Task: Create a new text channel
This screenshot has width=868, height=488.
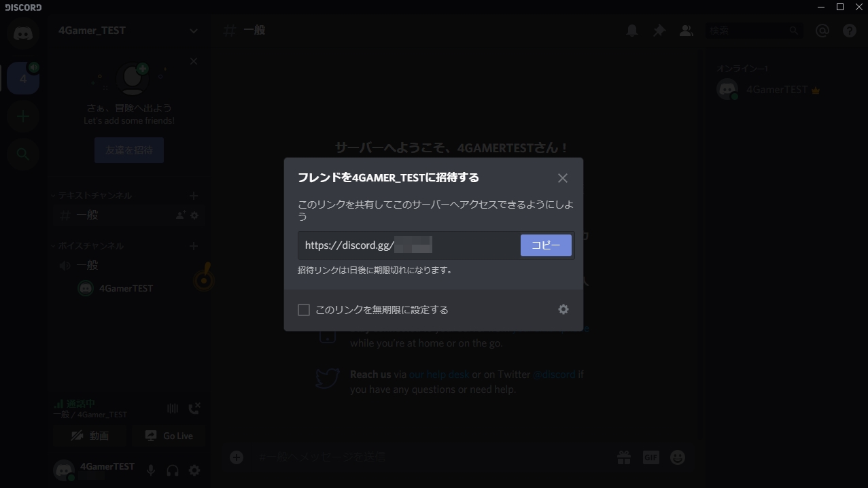Action: (x=194, y=196)
